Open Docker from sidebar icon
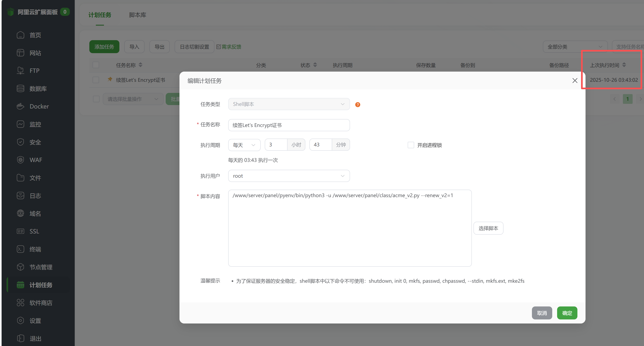This screenshot has width=644, height=346. tap(21, 106)
